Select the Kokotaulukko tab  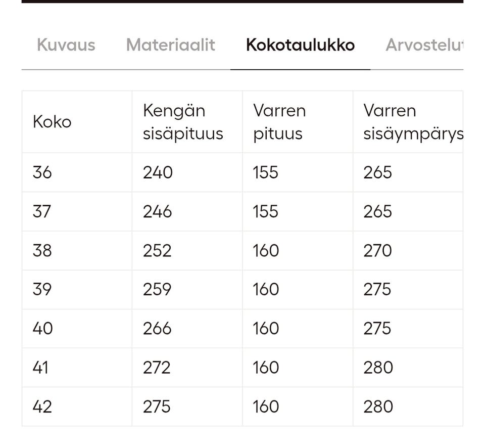tap(300, 45)
